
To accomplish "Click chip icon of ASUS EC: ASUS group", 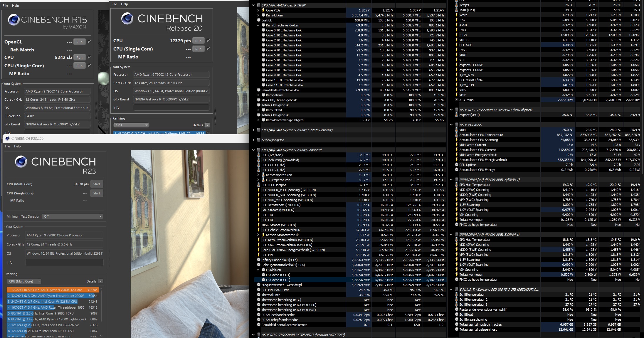I will pyautogui.click(x=456, y=125).
